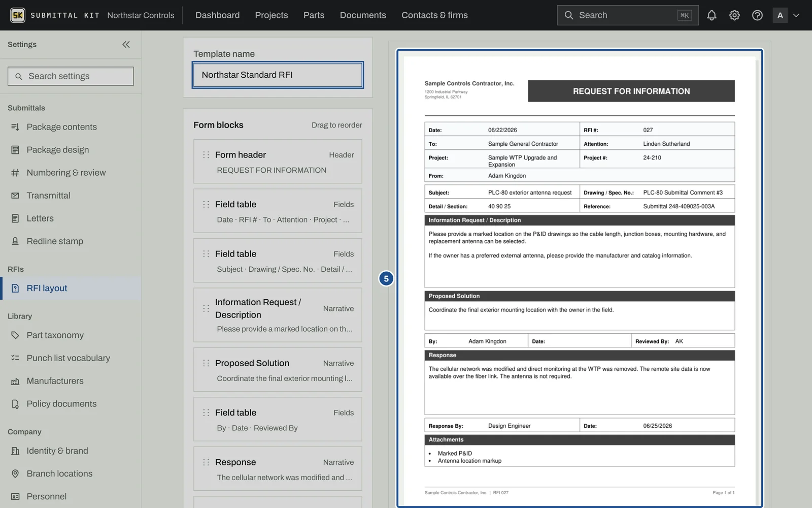The image size is (812, 508).
Task: Collapse the Settings sidebar
Action: coord(126,44)
